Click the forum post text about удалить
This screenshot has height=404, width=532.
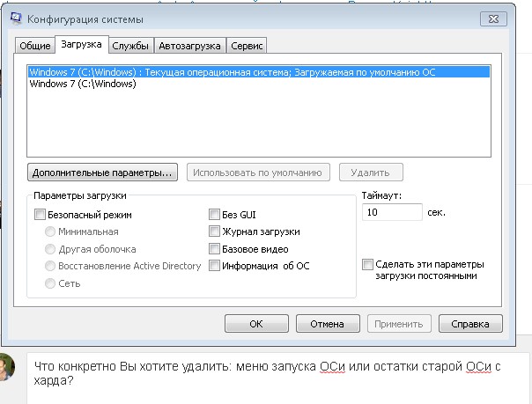(x=267, y=373)
